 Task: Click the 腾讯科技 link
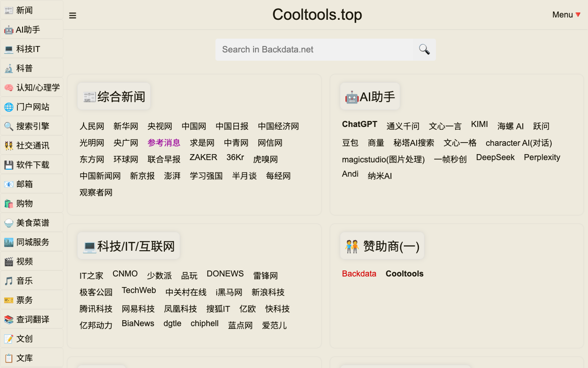click(96, 309)
